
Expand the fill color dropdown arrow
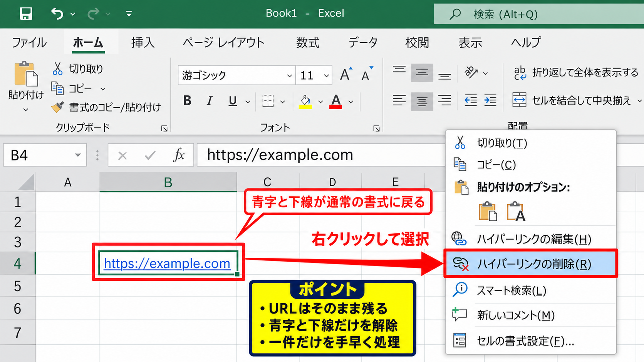tap(320, 102)
